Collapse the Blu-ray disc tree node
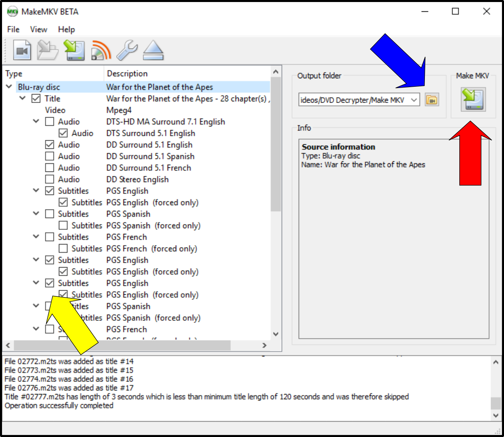 (9, 87)
